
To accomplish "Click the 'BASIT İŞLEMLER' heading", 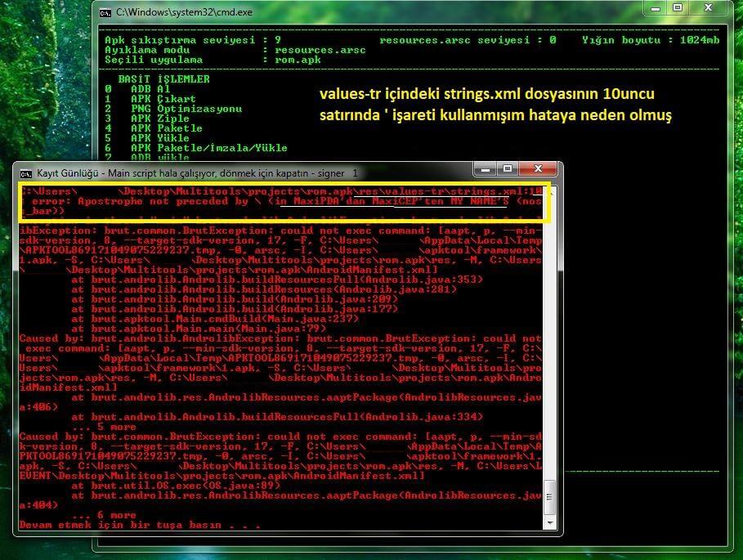I will 163,79.
